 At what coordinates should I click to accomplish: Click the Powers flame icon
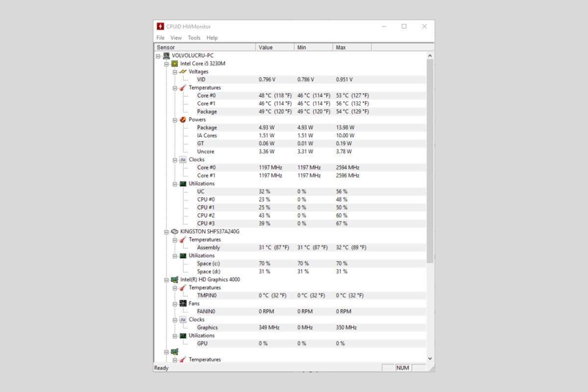(183, 120)
